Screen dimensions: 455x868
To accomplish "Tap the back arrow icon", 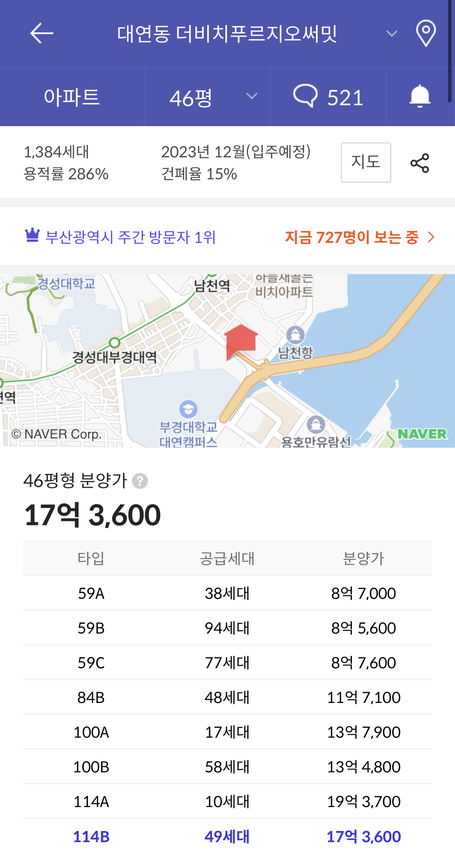I will point(42,33).
